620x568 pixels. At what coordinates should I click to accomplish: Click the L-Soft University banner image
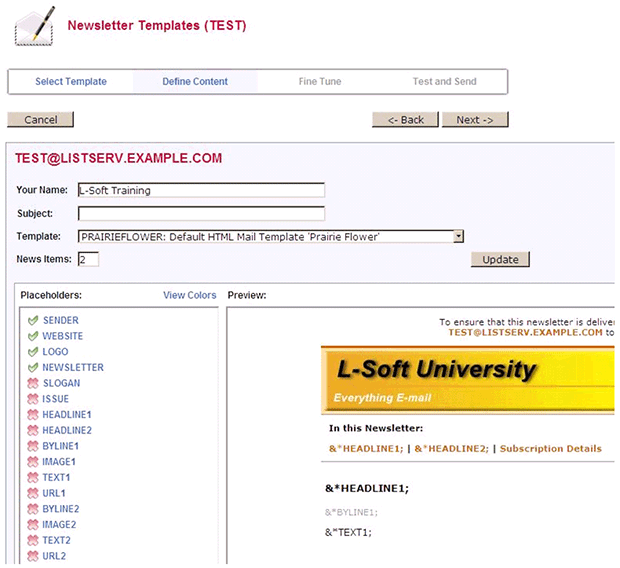[x=468, y=381]
